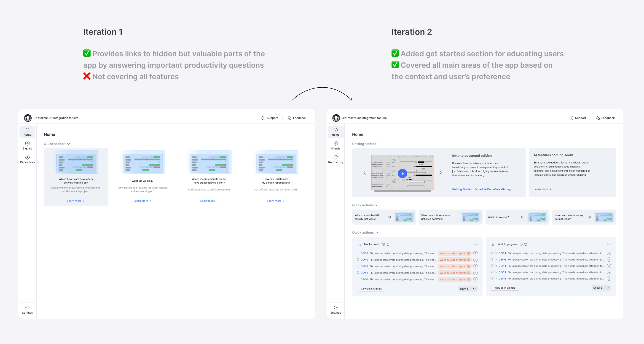Bookmark first DEV-1 ticket in Blocked work
This screenshot has width=644, height=344.
[x=358, y=253]
